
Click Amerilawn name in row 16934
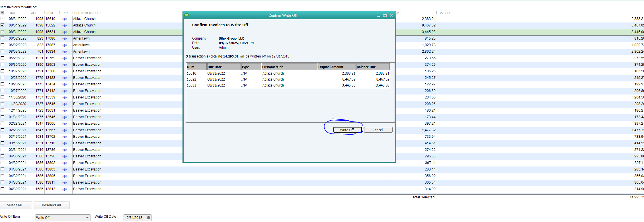pos(81,52)
